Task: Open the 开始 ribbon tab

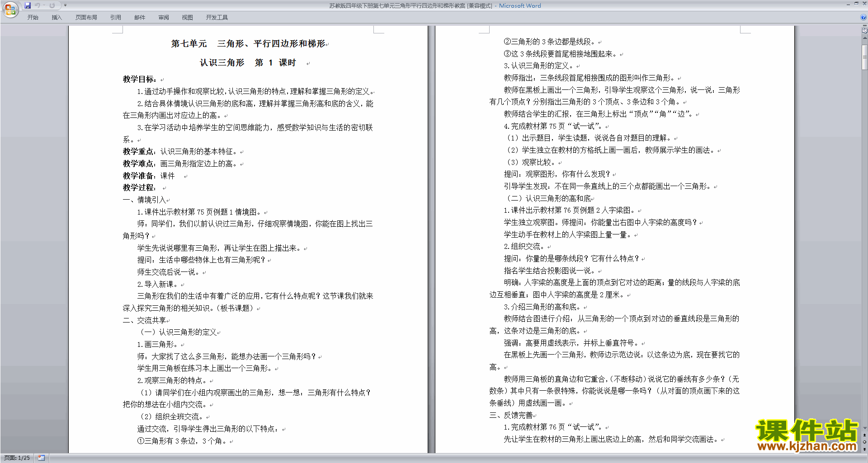Action: (x=33, y=17)
